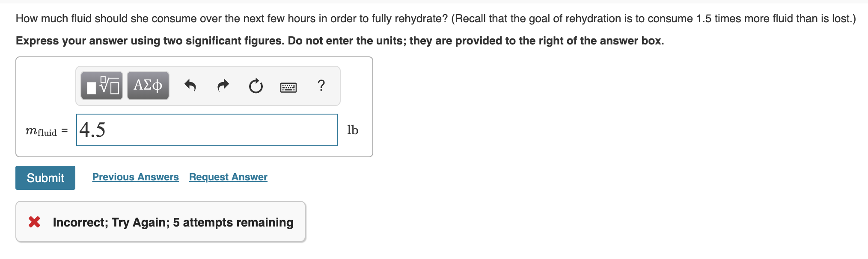The width and height of the screenshot is (868, 259).
Task: Click the rehydration question text
Action: point(436,19)
